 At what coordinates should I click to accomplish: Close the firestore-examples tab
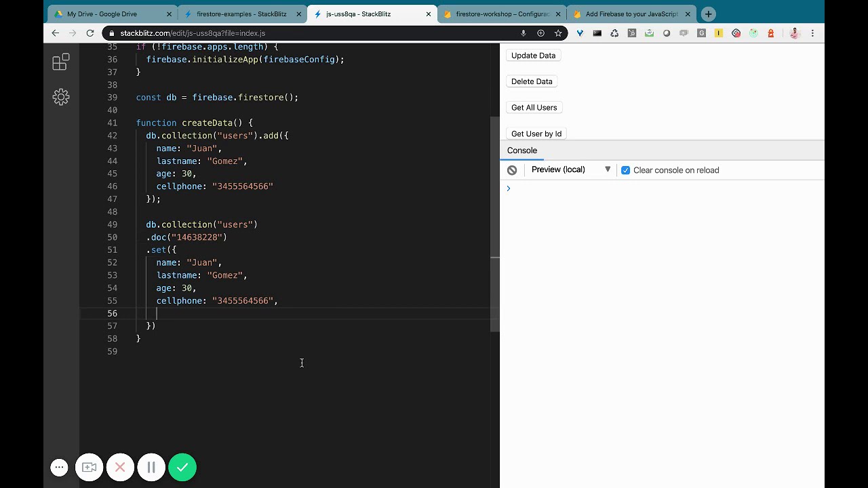[x=298, y=14]
